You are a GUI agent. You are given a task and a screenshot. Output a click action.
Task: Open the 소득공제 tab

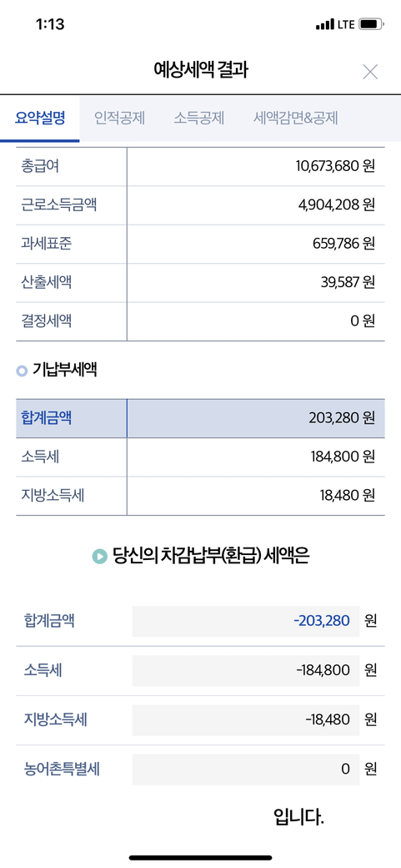[199, 118]
